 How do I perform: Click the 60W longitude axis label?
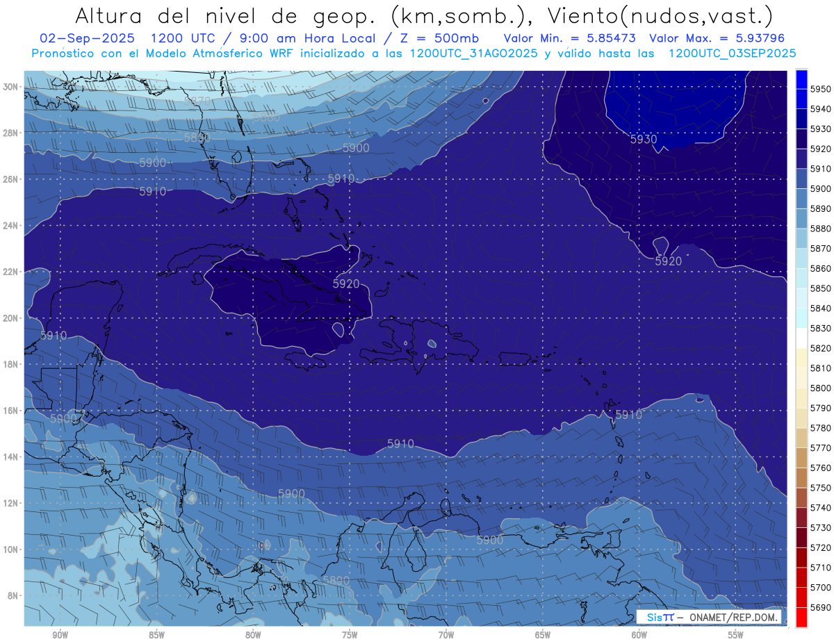click(639, 635)
